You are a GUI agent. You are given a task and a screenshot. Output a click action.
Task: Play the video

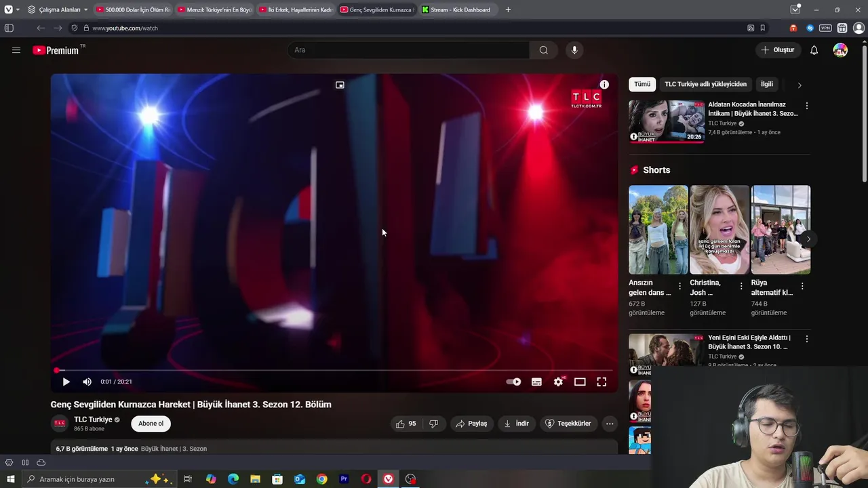(x=66, y=382)
